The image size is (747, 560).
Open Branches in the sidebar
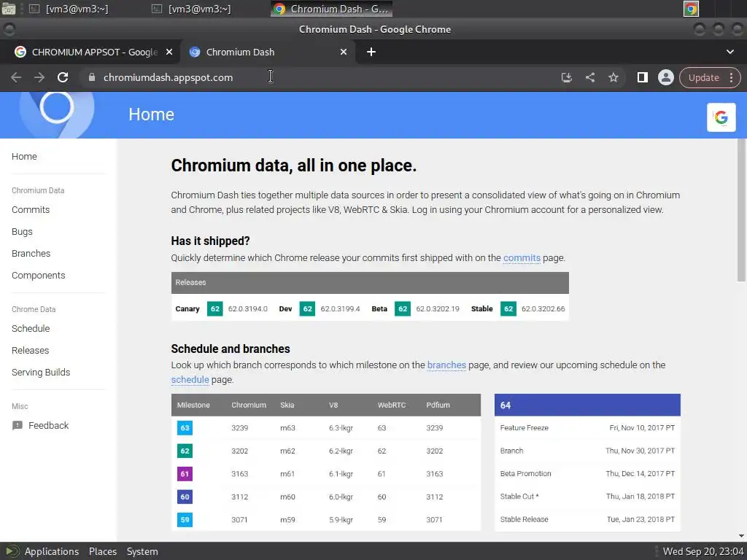point(31,253)
